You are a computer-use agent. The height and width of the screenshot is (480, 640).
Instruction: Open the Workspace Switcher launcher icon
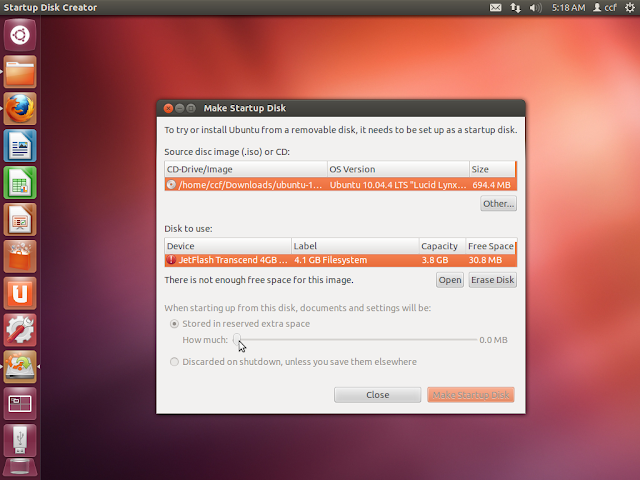(20, 404)
